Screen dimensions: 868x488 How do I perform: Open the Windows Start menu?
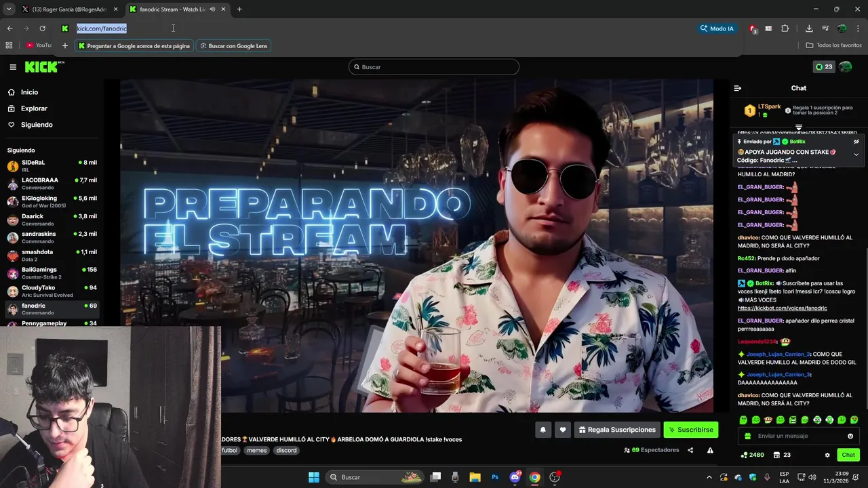click(314, 477)
